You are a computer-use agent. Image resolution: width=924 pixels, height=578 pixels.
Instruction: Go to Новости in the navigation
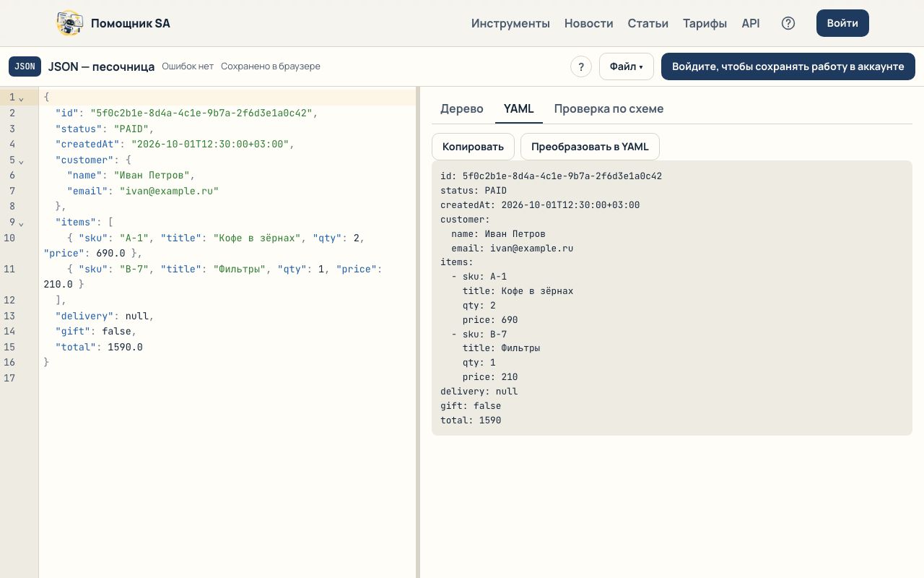pyautogui.click(x=589, y=23)
